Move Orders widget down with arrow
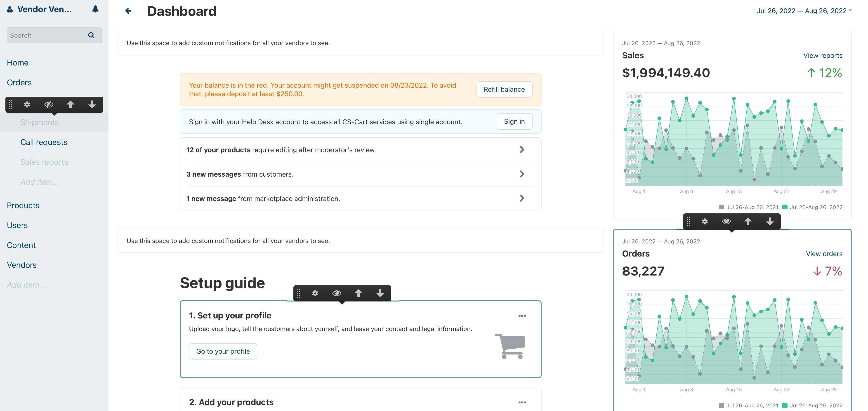 [x=770, y=222]
